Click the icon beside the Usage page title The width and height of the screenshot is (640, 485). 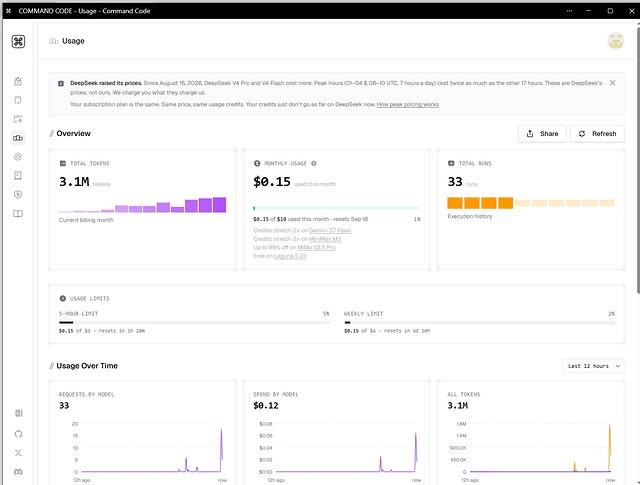tap(53, 41)
